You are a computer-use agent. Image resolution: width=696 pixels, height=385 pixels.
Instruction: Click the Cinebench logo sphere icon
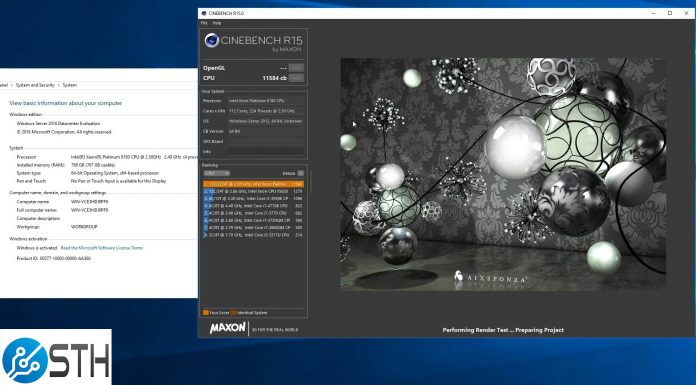pos(212,40)
